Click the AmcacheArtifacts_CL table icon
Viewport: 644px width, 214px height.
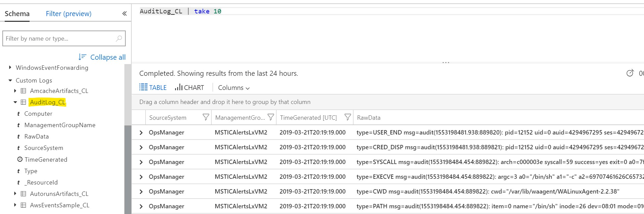(x=24, y=91)
